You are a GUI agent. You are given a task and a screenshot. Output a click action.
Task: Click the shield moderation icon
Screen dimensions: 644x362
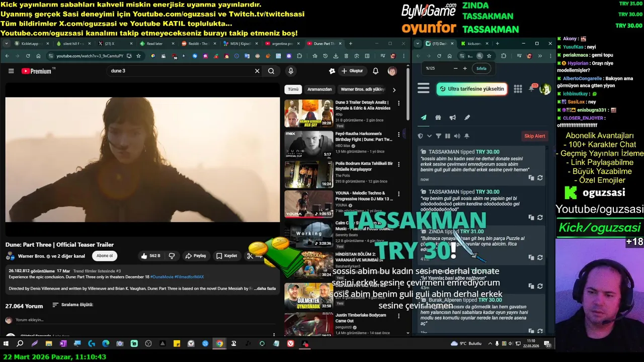[x=421, y=136]
